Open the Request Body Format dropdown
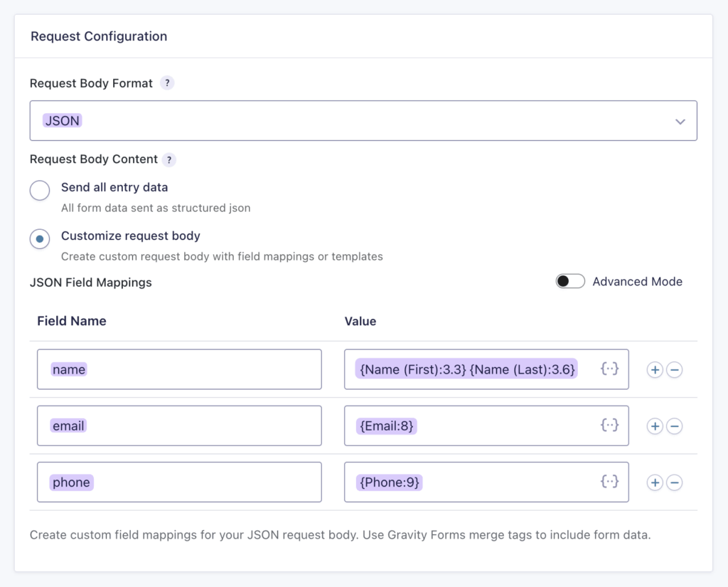This screenshot has height=587, width=728. point(680,120)
